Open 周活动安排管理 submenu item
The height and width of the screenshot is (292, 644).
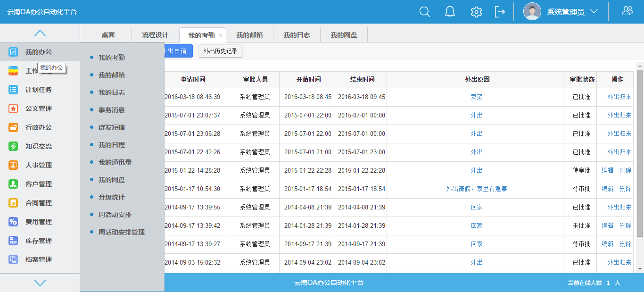[x=122, y=232]
